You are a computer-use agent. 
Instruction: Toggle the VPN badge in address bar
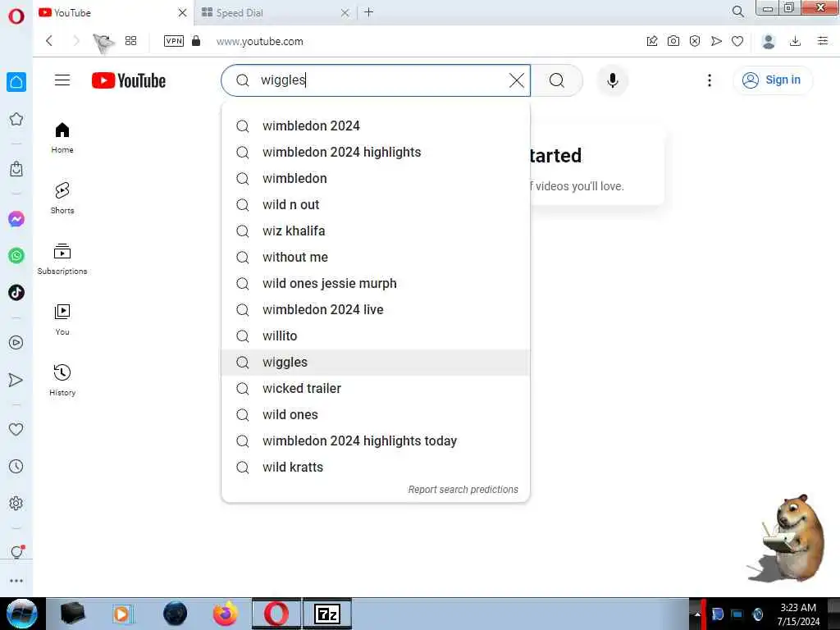[174, 41]
